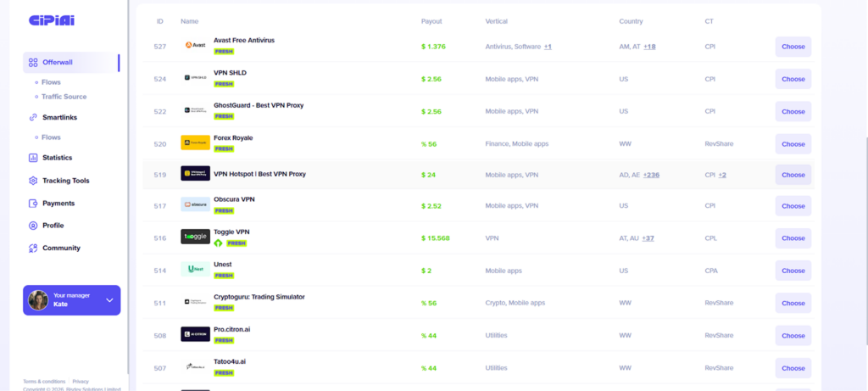Click the Offerwall grid icon in sidebar
This screenshot has height=391, width=868.
click(x=33, y=63)
